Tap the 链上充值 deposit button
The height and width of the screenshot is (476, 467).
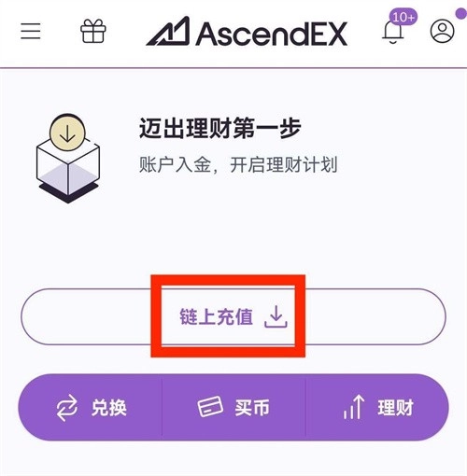(233, 316)
